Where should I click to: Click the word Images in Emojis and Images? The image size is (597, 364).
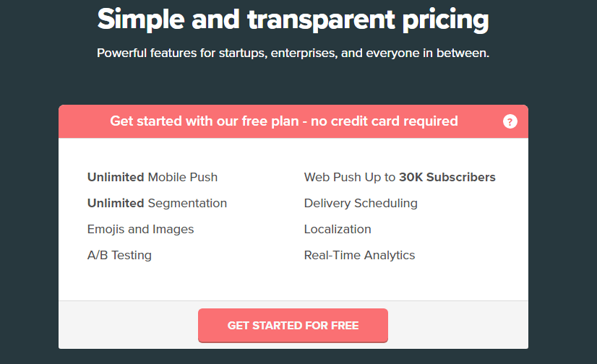(173, 229)
